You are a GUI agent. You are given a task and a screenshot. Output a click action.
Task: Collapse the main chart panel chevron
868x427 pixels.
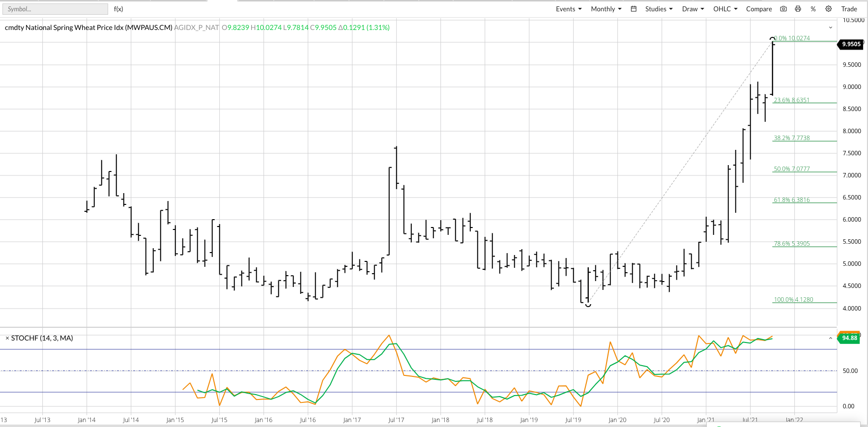(x=831, y=28)
